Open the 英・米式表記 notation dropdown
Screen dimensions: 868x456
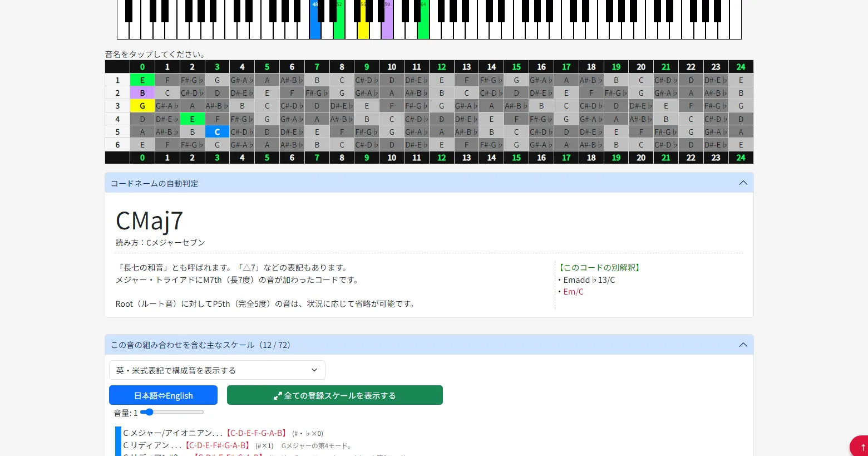(217, 370)
